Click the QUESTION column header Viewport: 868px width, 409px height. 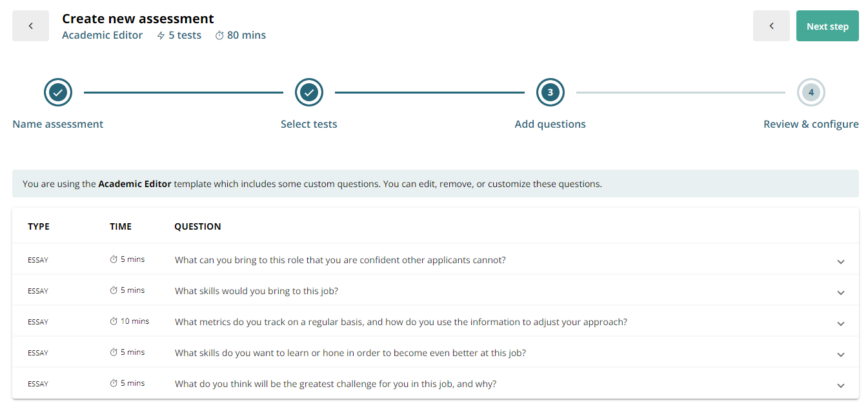[197, 226]
